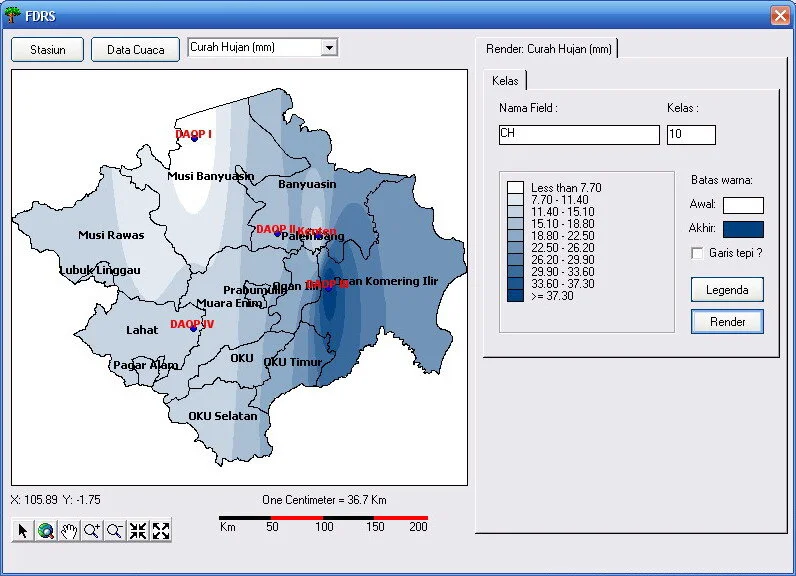Viewport: 796px width, 576px height.
Task: Click the outward arrows full extent icon
Action: [161, 531]
